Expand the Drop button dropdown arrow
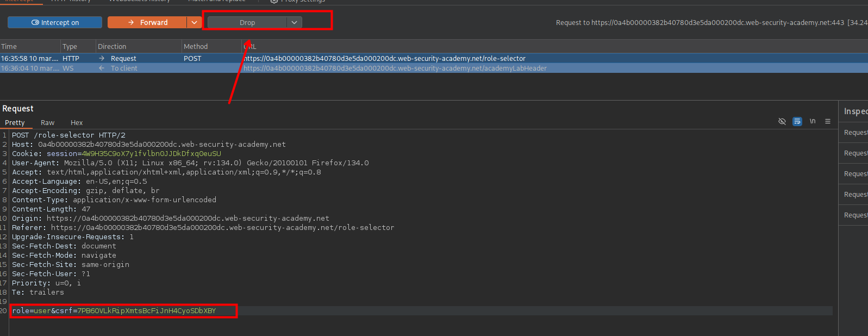868x336 pixels. (294, 22)
